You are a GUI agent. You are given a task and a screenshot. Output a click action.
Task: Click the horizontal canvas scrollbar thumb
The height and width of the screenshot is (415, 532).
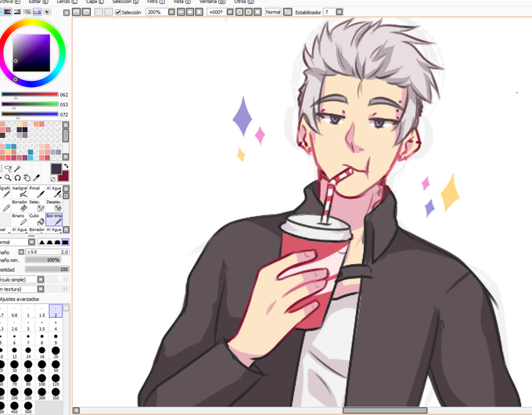tap(385, 410)
